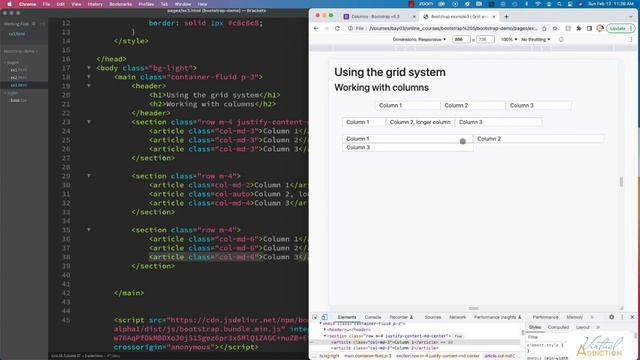This screenshot has height=360, width=640.
Task: Click the Styles Filter field
Action: pyautogui.click(x=547, y=337)
